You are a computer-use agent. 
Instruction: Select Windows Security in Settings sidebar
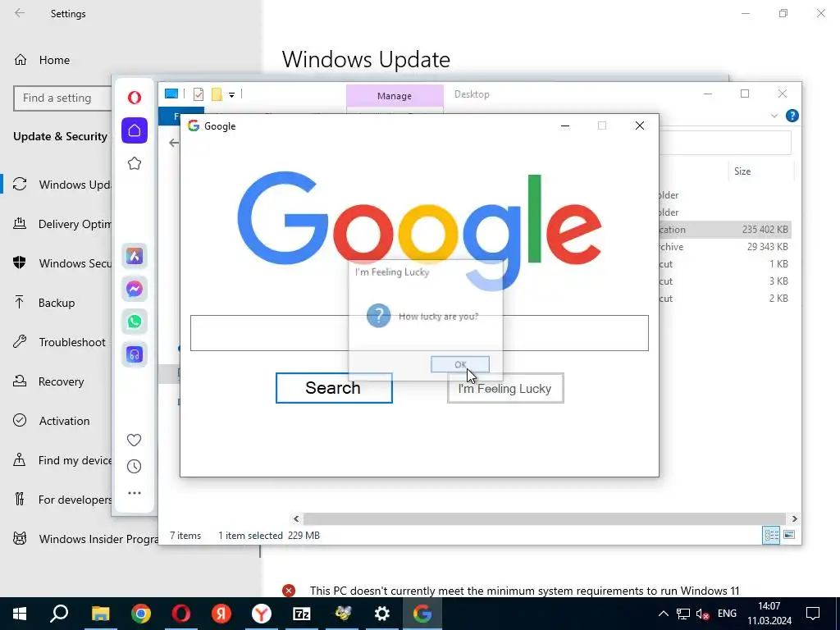tap(57, 263)
